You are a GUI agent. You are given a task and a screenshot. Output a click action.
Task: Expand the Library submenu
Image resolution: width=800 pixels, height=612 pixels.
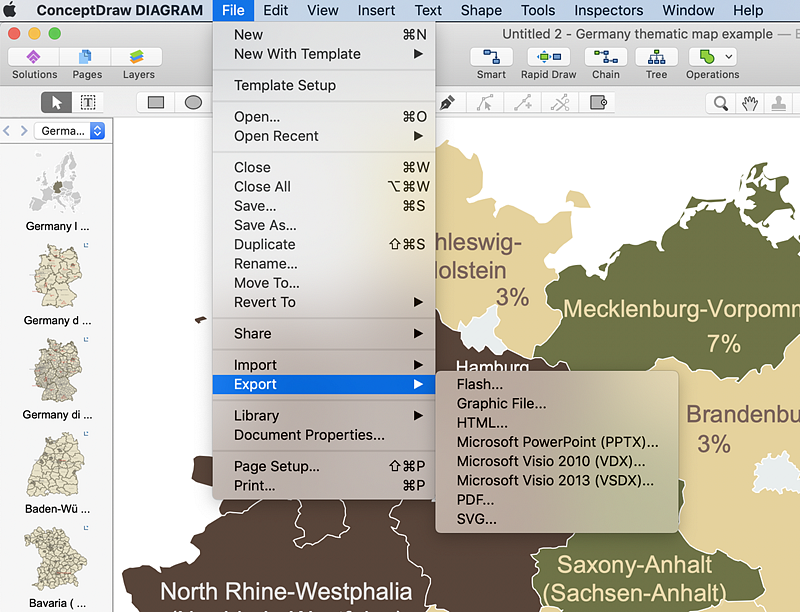tap(324, 416)
